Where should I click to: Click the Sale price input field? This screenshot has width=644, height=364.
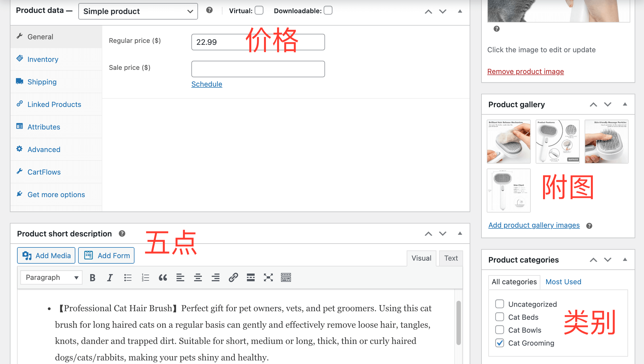(258, 69)
